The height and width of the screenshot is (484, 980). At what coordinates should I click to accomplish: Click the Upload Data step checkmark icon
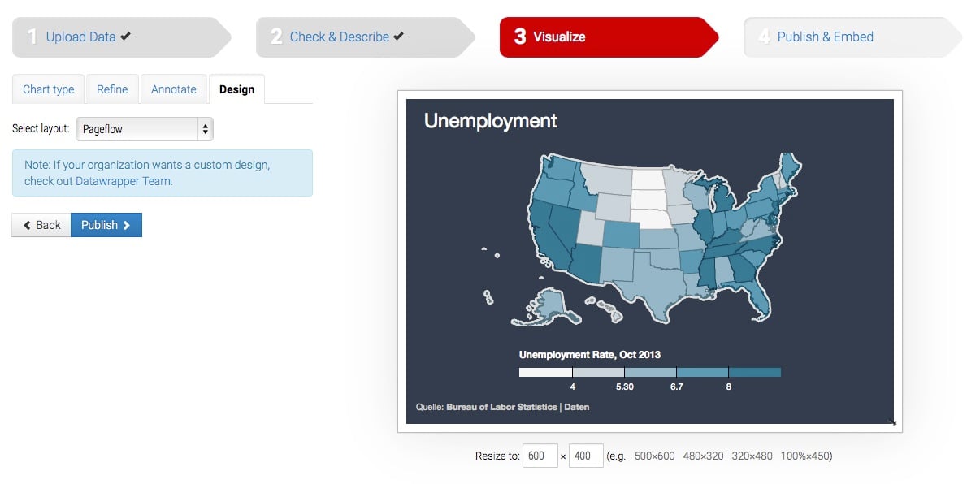point(125,37)
